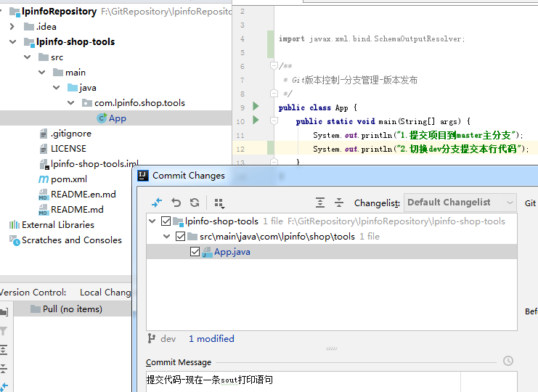
Task: Click the dev branch icon in commit dialog
Action: point(151,339)
